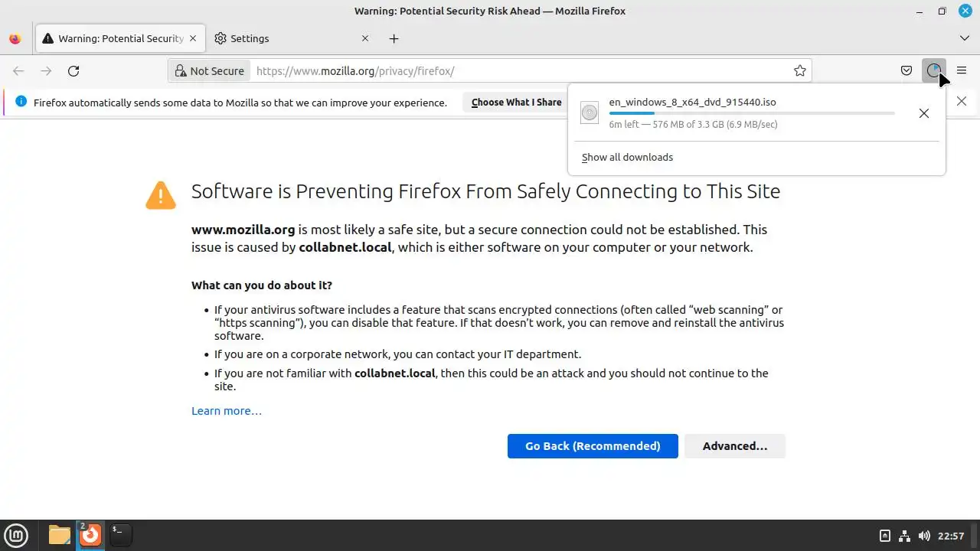Viewport: 980px width, 551px height.
Task: Launch the terminal from the taskbar
Action: point(121,534)
